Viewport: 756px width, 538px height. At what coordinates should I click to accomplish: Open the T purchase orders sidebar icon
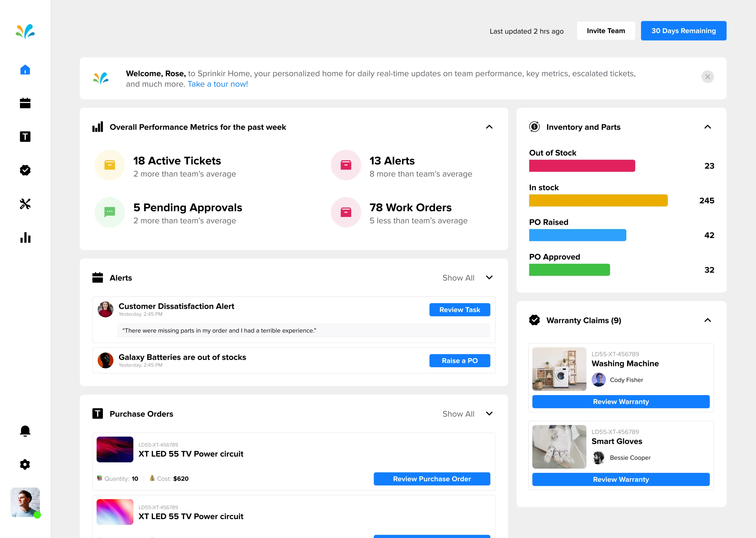[25, 137]
